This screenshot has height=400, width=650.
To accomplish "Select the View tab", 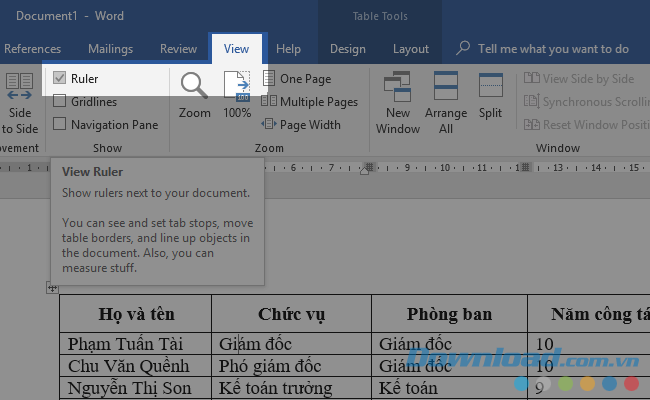I will (236, 49).
